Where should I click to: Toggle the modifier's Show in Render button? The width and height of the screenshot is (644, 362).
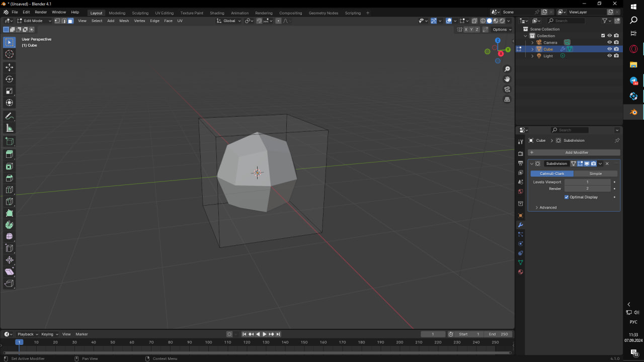[593, 163]
